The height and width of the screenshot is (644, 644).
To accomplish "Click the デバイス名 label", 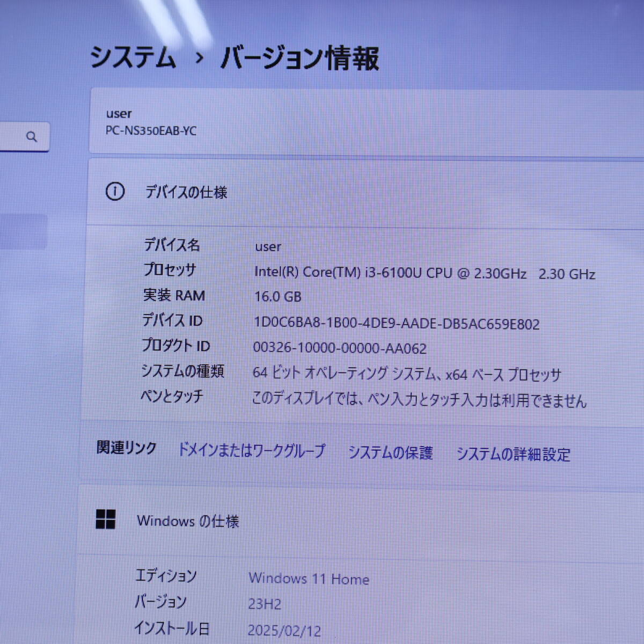I will [172, 245].
